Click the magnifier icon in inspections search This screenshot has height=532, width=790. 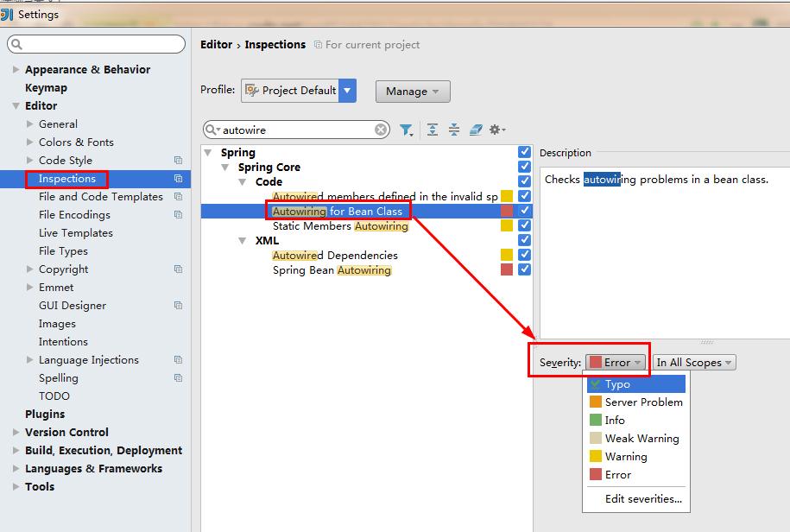pos(212,130)
